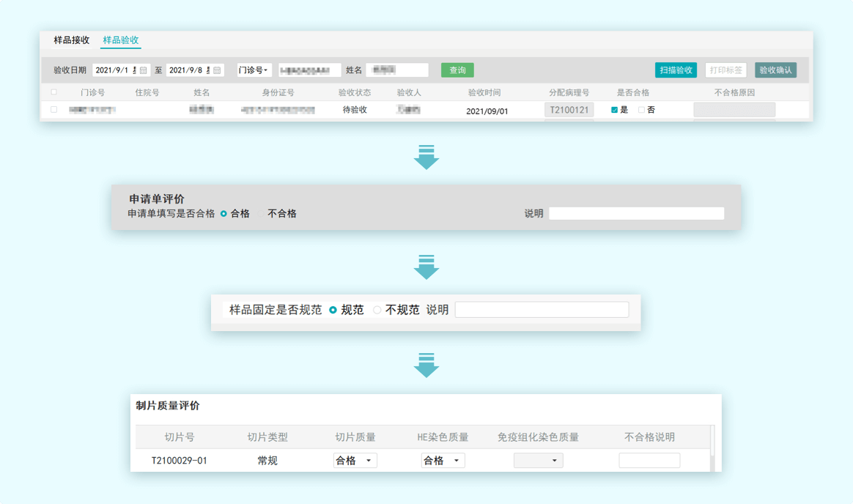Switch to the 样品接收 tab
Viewport: 853px width, 504px height.
coord(72,40)
